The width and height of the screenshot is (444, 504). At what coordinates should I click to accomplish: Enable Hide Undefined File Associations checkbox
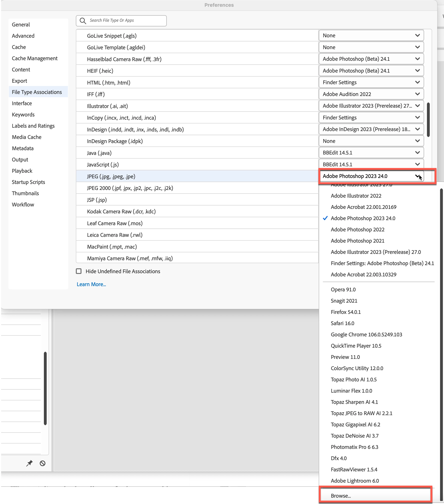tap(79, 271)
